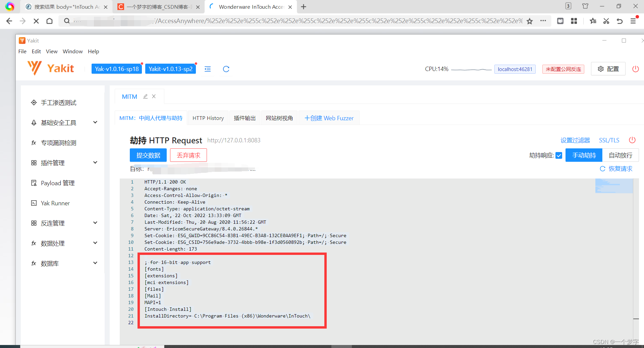The width and height of the screenshot is (644, 348).
Task: Open the 配置 settings gear button
Action: [x=608, y=69]
